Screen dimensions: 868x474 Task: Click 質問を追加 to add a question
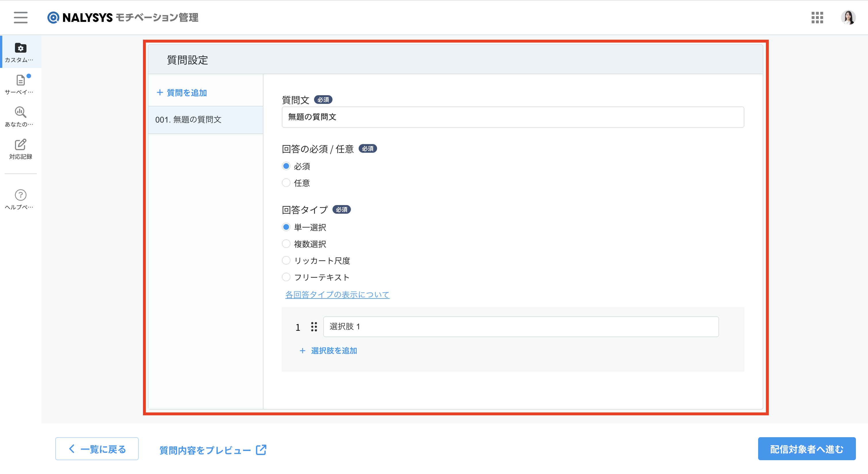pyautogui.click(x=182, y=93)
